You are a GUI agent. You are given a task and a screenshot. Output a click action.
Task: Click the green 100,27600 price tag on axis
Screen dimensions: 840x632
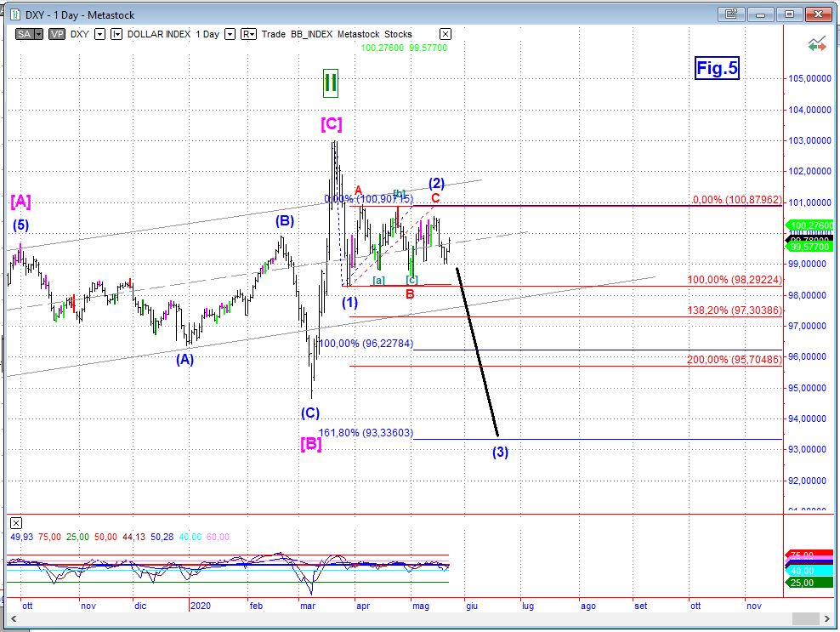click(x=809, y=225)
